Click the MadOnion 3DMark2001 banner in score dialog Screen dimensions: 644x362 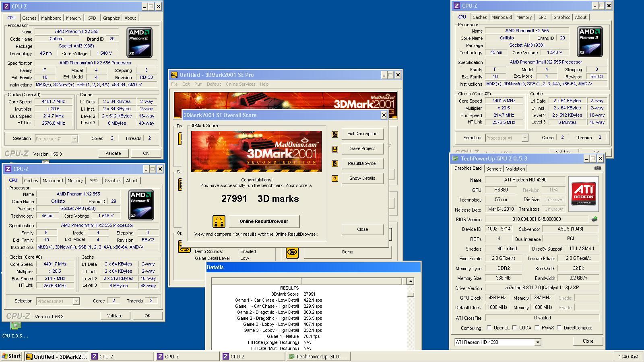(x=256, y=151)
